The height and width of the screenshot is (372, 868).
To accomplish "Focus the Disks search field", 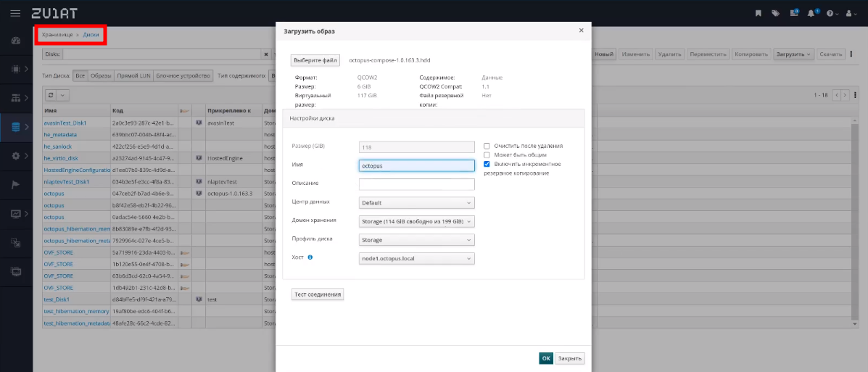I will click(x=162, y=54).
